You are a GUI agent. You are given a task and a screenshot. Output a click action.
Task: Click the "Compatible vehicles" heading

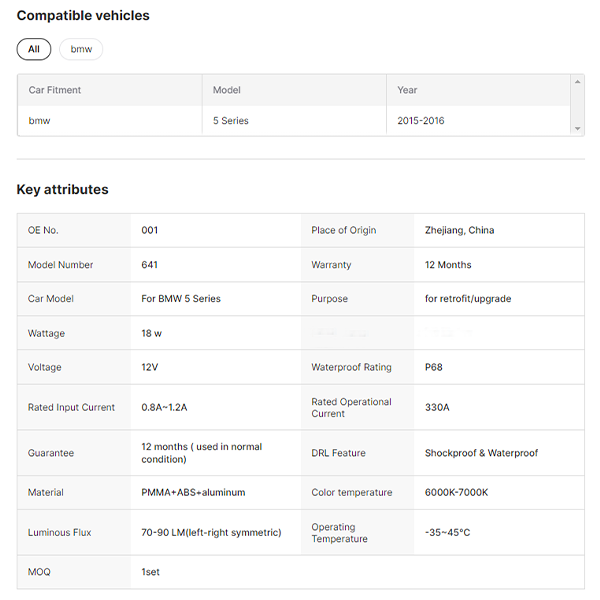tap(83, 16)
